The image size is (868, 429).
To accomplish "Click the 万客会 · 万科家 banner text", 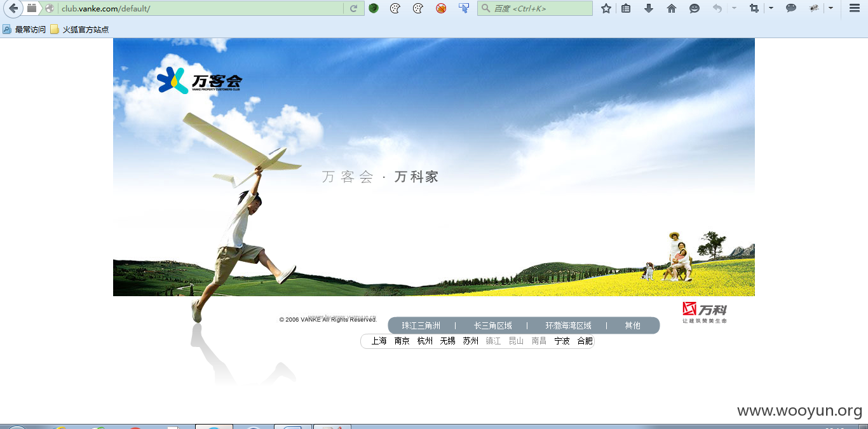I will coord(380,177).
